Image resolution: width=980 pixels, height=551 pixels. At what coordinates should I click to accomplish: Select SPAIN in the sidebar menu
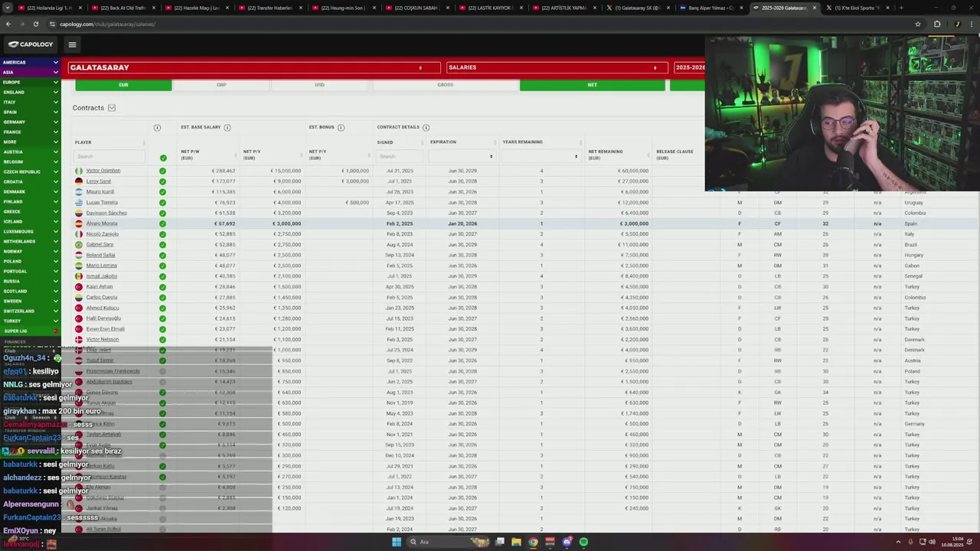click(30, 112)
